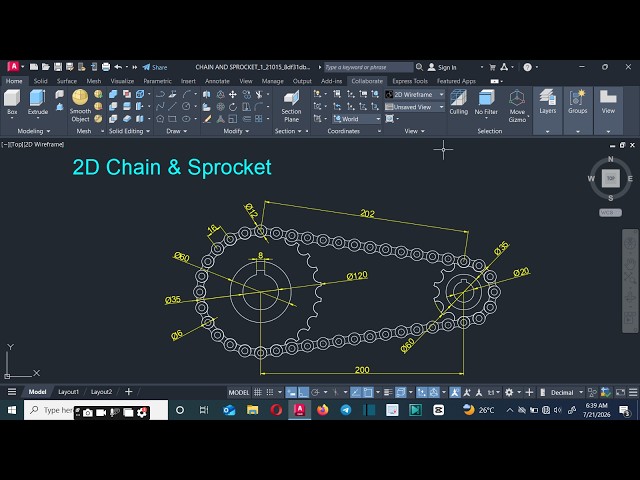640x480 pixels.
Task: Select the Rectangle draw tool
Action: [173, 119]
